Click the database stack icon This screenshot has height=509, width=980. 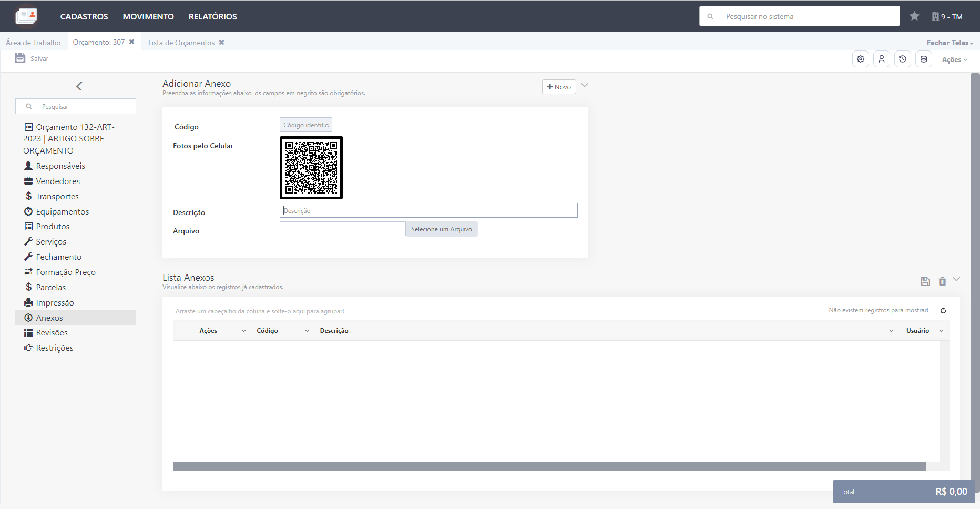click(924, 59)
